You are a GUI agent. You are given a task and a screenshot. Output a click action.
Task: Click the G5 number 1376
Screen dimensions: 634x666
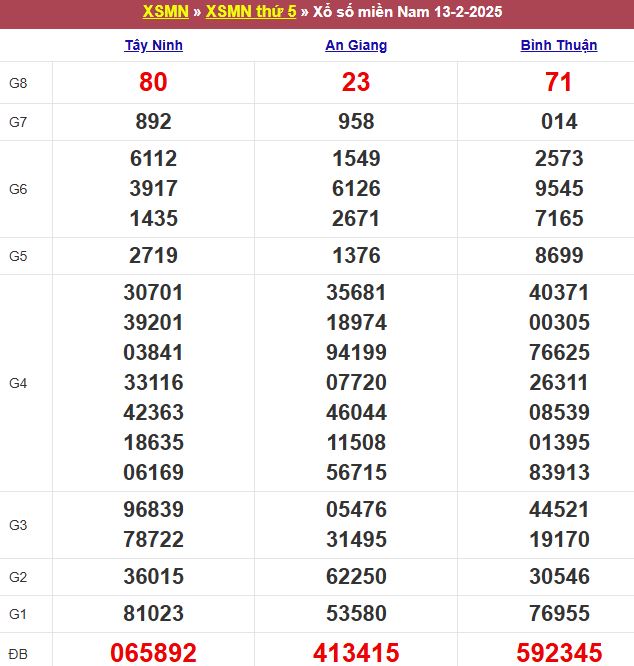(356, 255)
